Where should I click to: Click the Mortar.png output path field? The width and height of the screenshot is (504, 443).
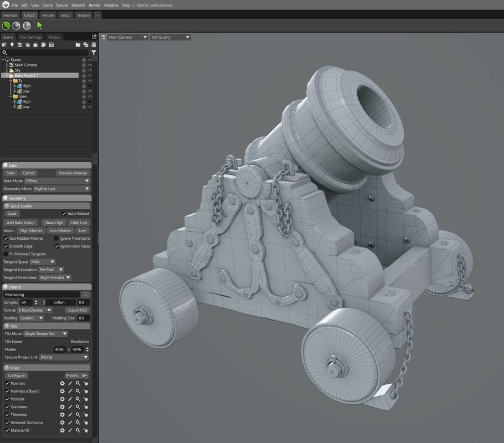click(41, 295)
